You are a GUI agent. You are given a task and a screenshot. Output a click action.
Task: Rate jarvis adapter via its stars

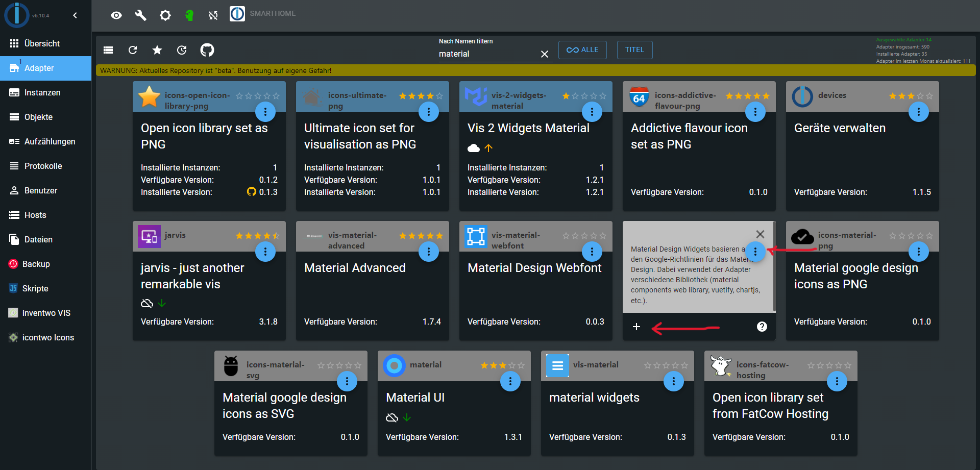258,236
